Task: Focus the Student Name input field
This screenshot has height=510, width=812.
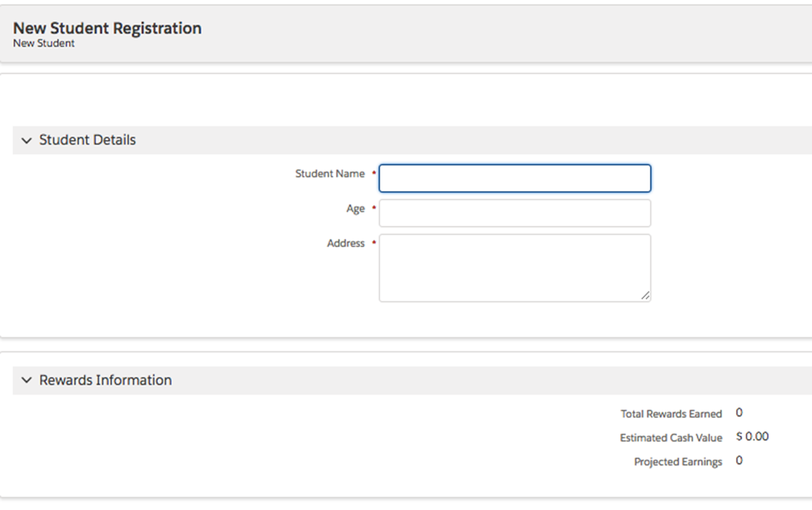Action: pos(515,178)
